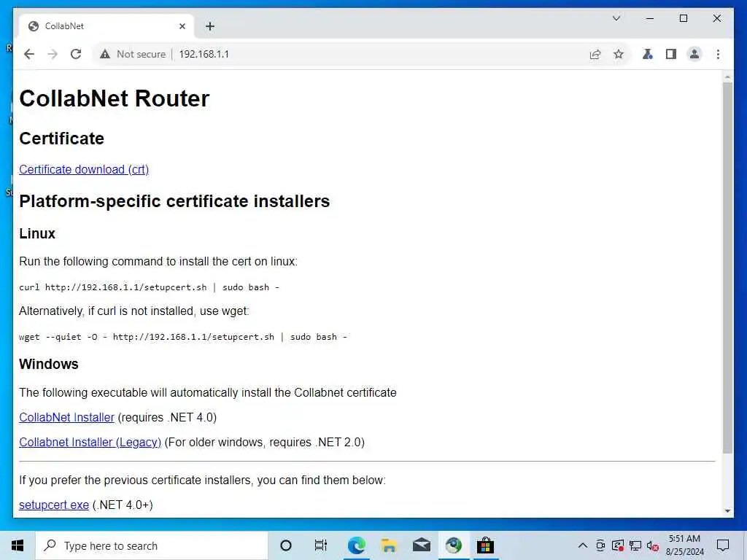Share this page using the share icon
The width and height of the screenshot is (747, 560).
(x=595, y=54)
